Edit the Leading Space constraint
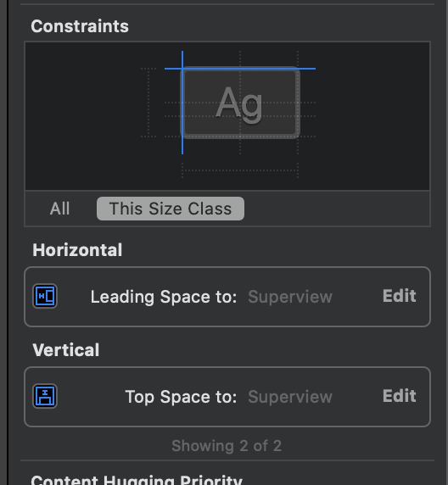This screenshot has width=448, height=485. (x=399, y=296)
